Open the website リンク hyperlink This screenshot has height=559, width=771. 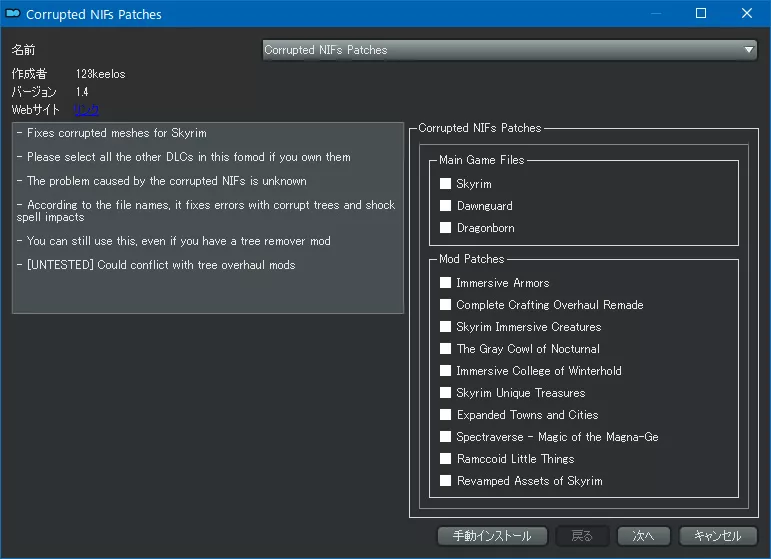coord(86,110)
